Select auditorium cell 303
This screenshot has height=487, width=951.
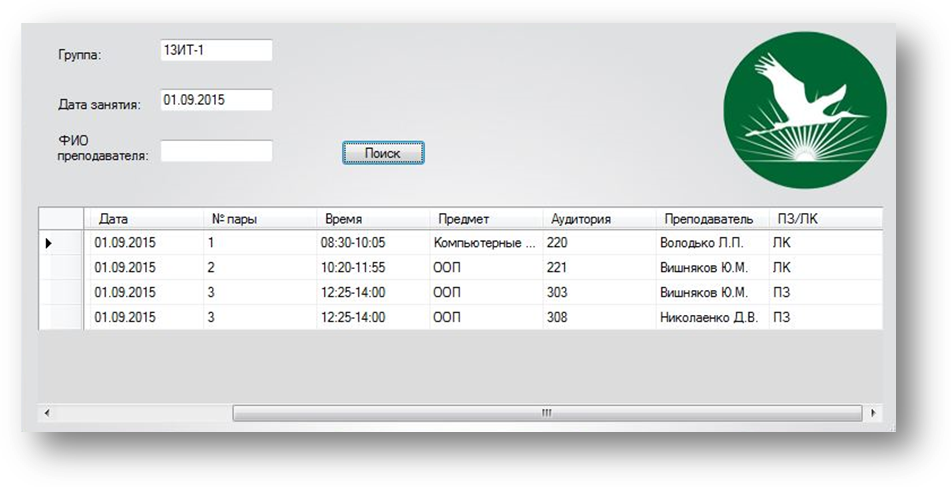pyautogui.click(x=599, y=292)
